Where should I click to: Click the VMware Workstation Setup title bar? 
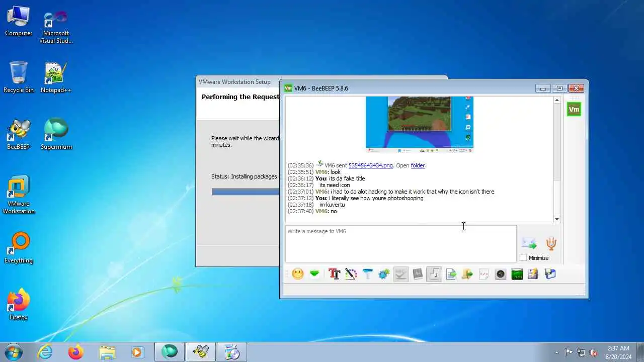[237, 82]
